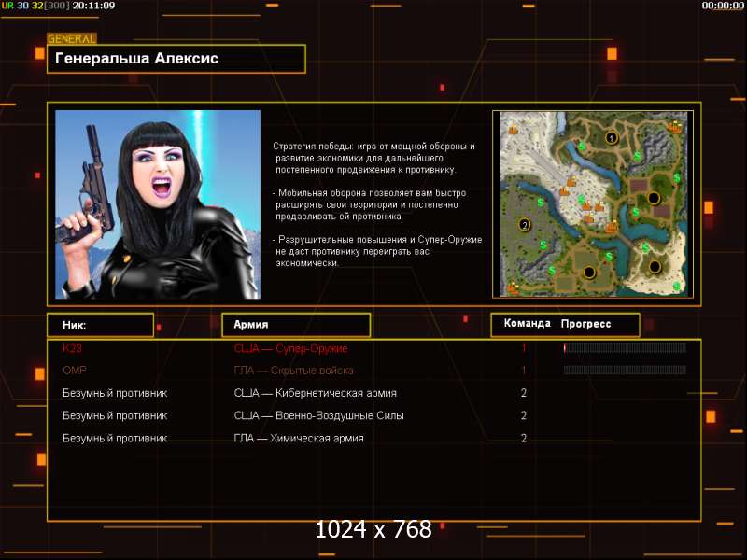The height and width of the screenshot is (560, 747).
Task: Click the 'Армия' column header
Action: 296,325
